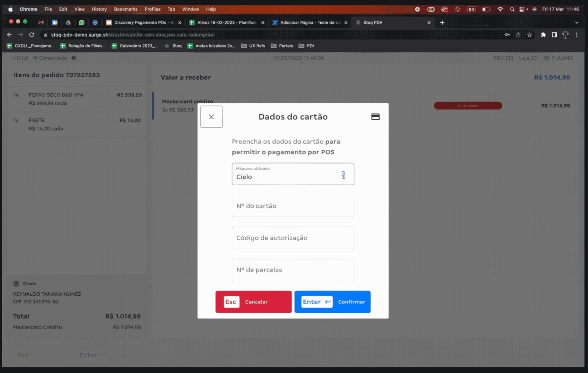This screenshot has width=588, height=373.
Task: Open CXDLL_Planejame bookmark
Action: (x=31, y=46)
